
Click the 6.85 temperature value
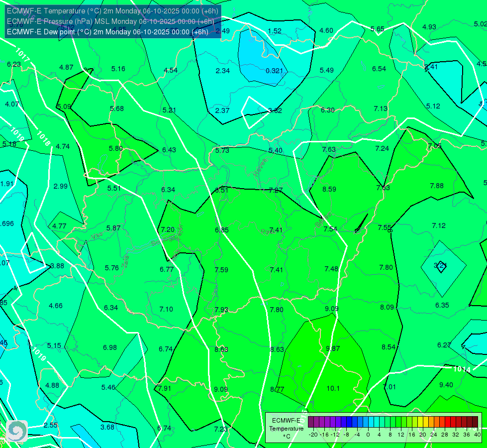point(222,230)
